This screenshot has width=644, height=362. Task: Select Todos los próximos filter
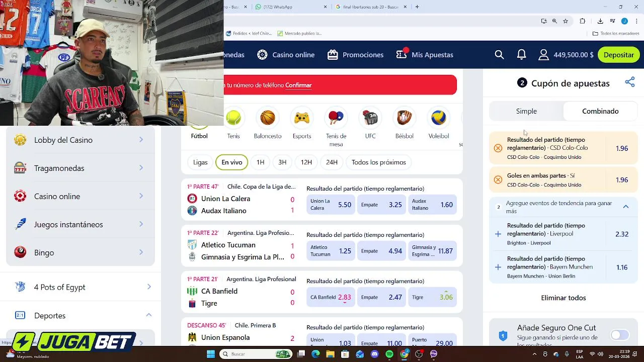point(379,162)
